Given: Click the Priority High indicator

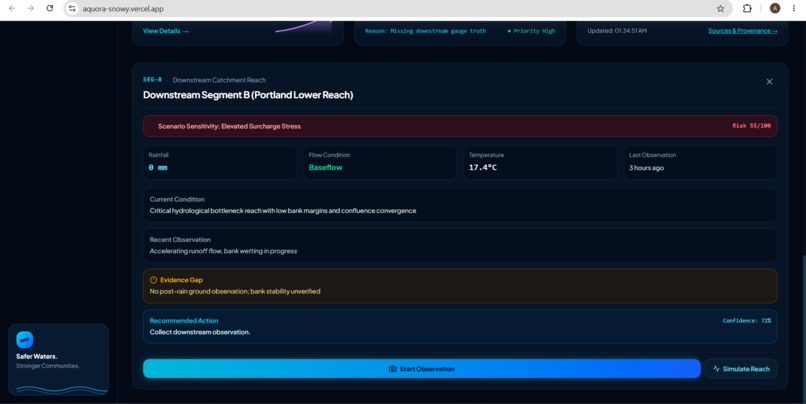Looking at the screenshot, I should pos(532,31).
